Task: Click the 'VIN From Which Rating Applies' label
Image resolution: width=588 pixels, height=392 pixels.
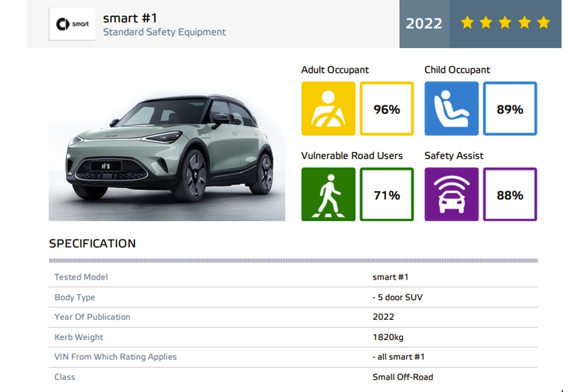Action: point(115,357)
